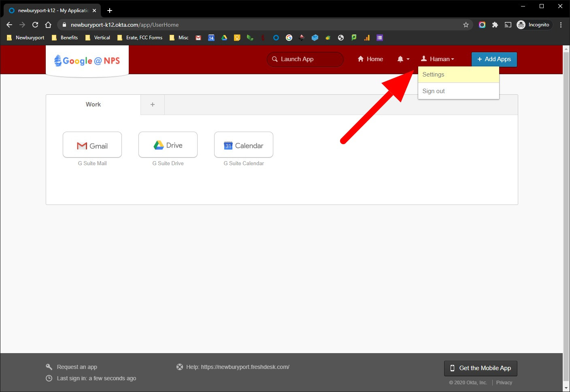Open the Misc bookmarks folder

coord(179,38)
